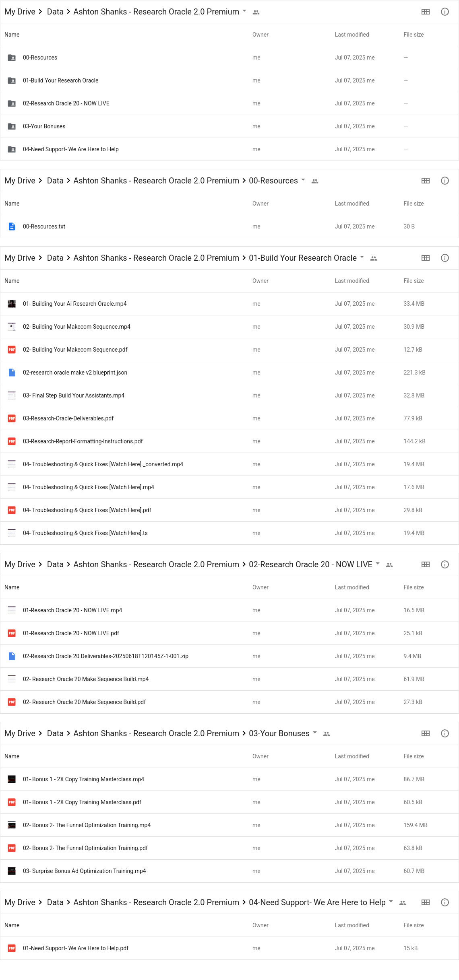Open the 01-Build Your Research Oracle folder row
The image size is (459, 980).
pos(229,80)
